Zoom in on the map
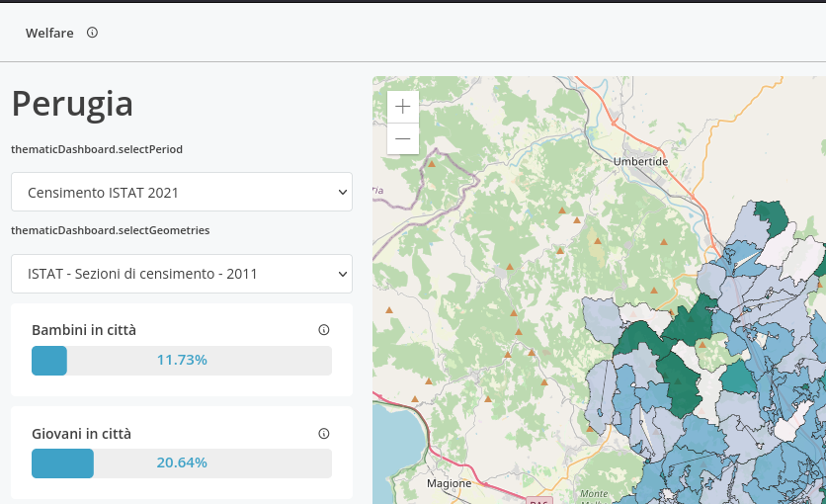This screenshot has width=826, height=504. pos(402,107)
